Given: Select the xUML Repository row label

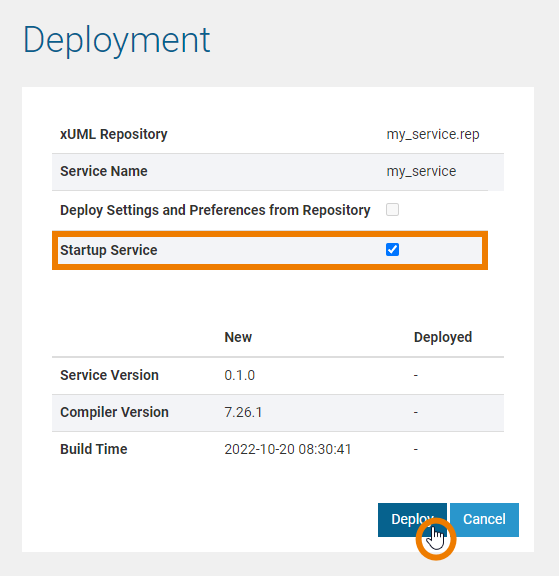Looking at the screenshot, I should tap(114, 134).
